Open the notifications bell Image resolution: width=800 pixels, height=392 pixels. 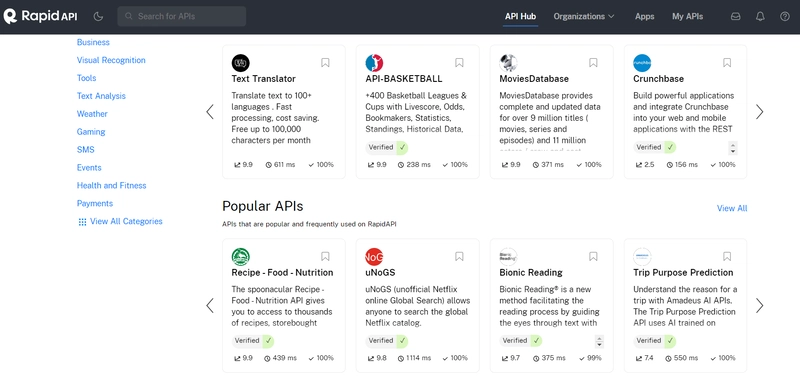point(760,16)
